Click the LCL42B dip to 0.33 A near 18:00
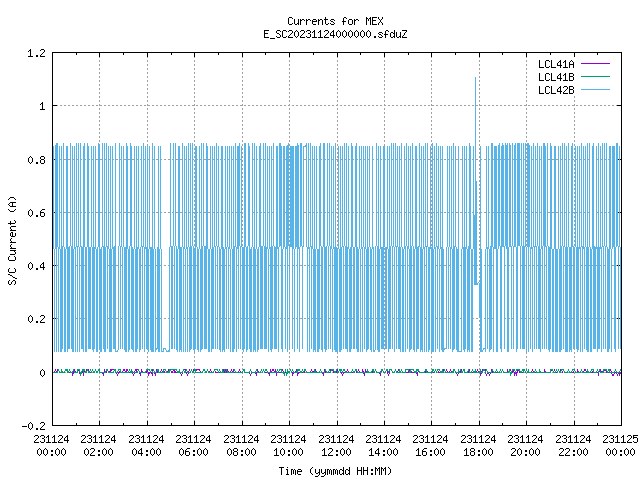Image resolution: width=640 pixels, height=480 pixels. click(x=476, y=284)
